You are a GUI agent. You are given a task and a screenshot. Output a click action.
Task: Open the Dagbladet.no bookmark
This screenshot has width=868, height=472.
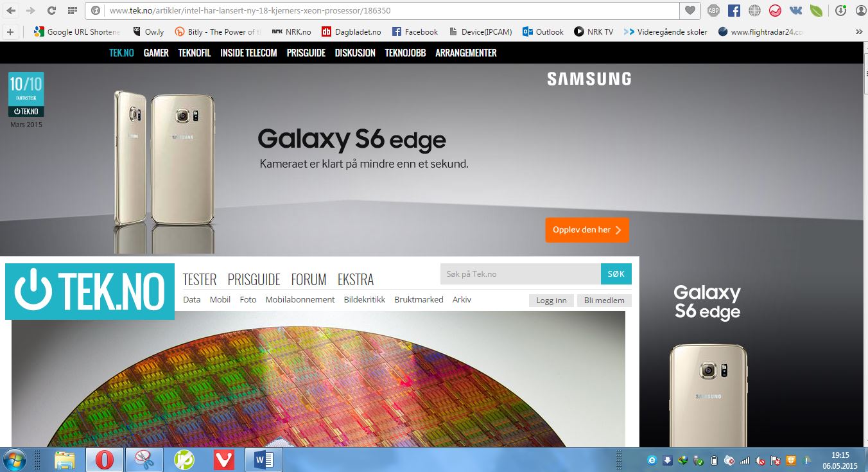[351, 31]
